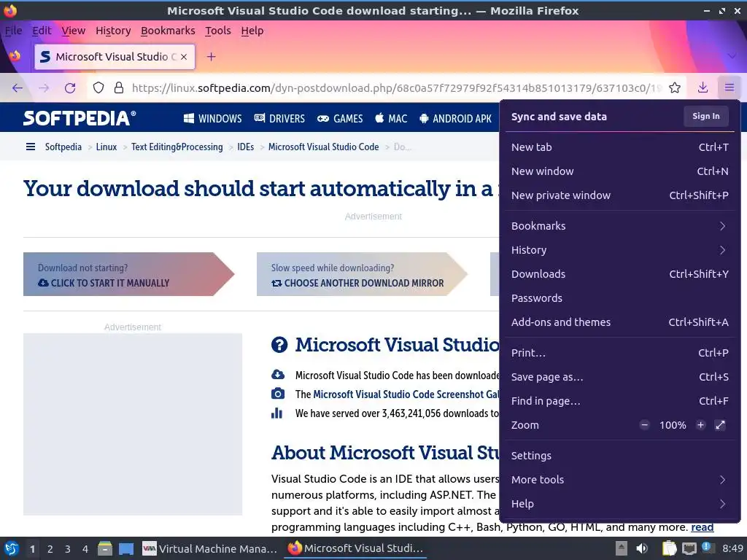Sign In to sync data

[x=706, y=116]
